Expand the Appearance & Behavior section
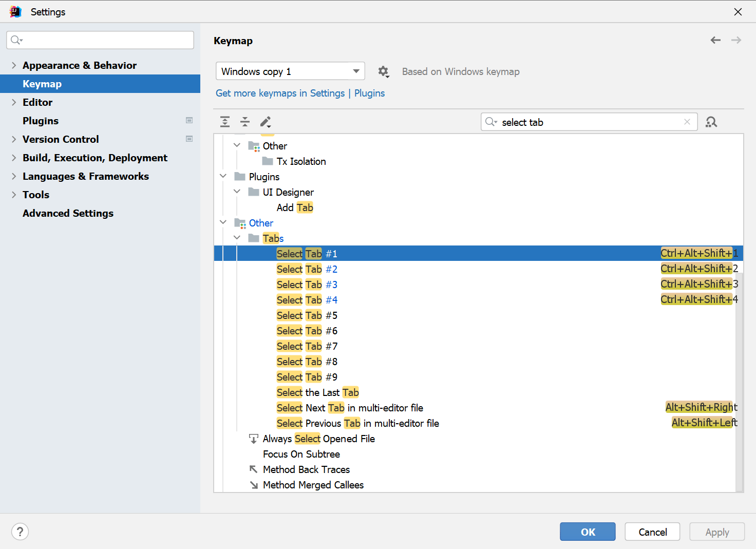Screen dimensions: 756x549 pyautogui.click(x=14, y=65)
